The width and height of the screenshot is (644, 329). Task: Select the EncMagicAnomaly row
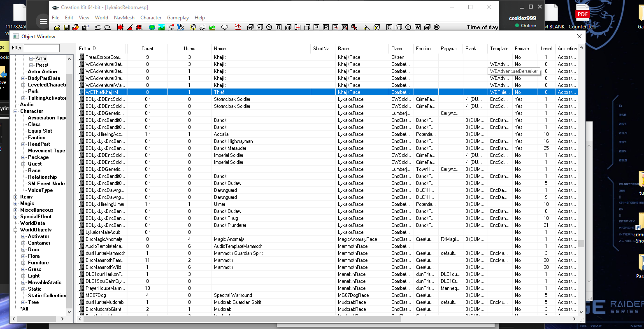[328, 239]
